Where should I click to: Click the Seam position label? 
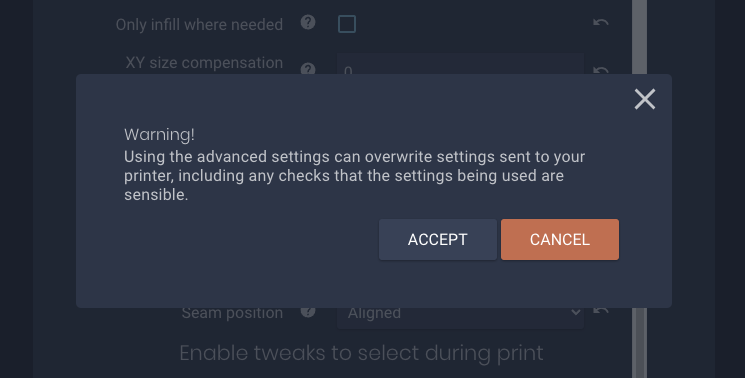(x=232, y=313)
